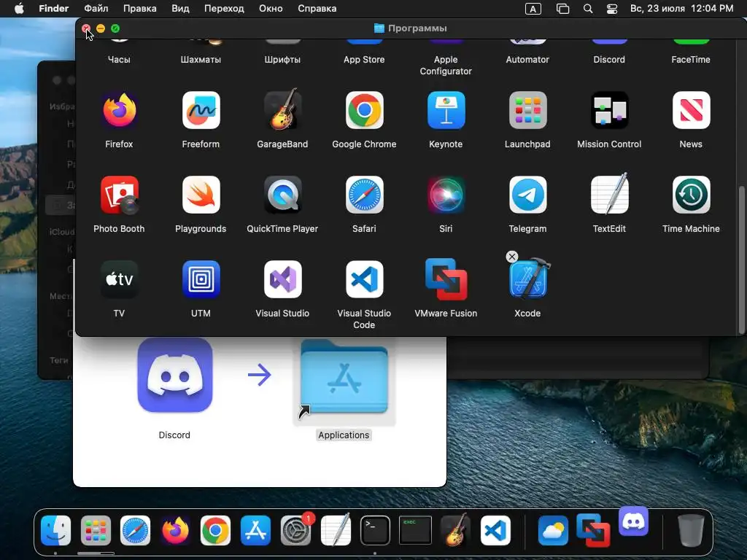Select Visual Studio Code in the Programs window
Screen dimensions: 747x560
[x=365, y=279]
